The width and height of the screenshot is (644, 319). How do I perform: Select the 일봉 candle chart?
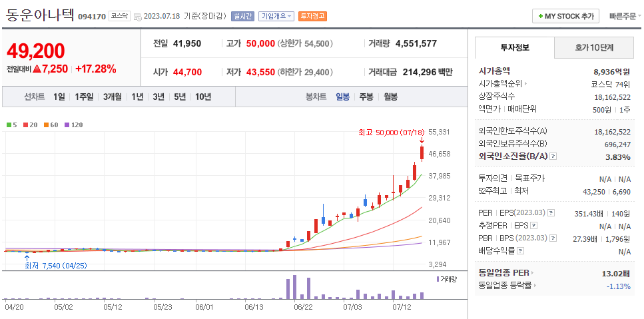pyautogui.click(x=342, y=97)
